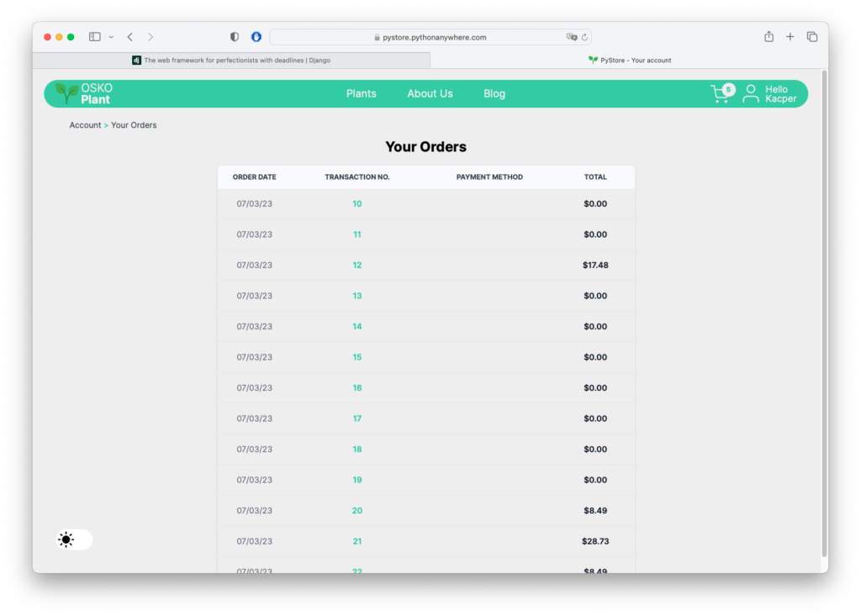Go back with the browser back arrow
Viewport: 861px width, 616px height.
(x=130, y=37)
